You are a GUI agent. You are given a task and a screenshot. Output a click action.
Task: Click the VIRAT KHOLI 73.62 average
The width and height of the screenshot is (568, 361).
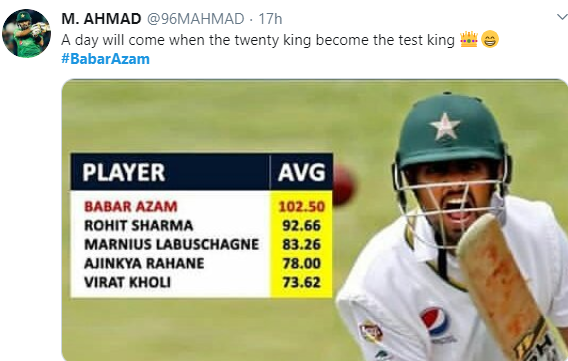point(302,282)
